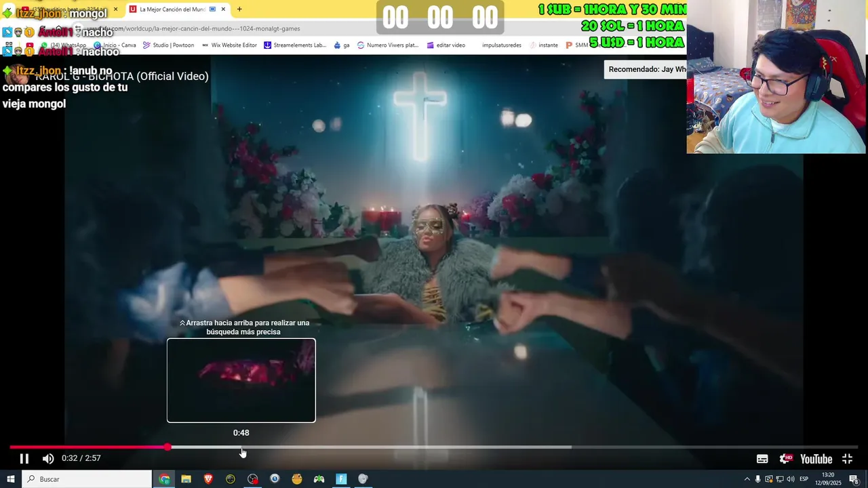This screenshot has height=488, width=868.
Task: Pause the YouTube video
Action: [x=24, y=459]
